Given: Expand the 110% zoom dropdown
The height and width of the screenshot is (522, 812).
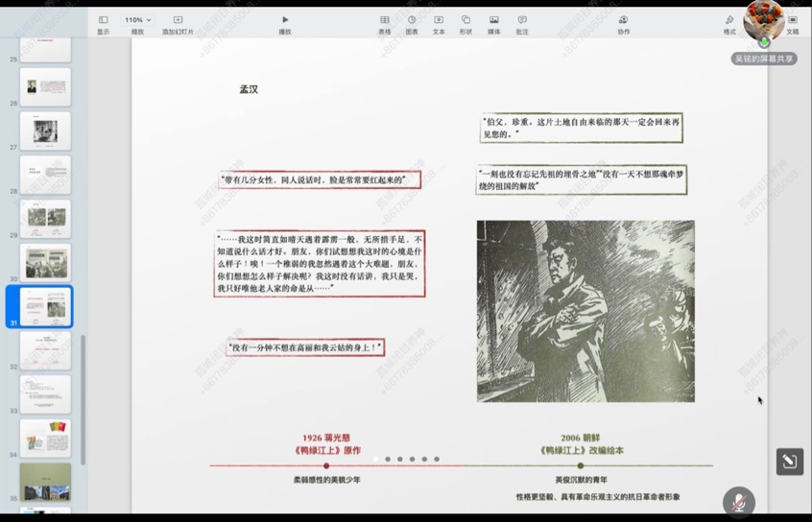Looking at the screenshot, I should click(137, 20).
